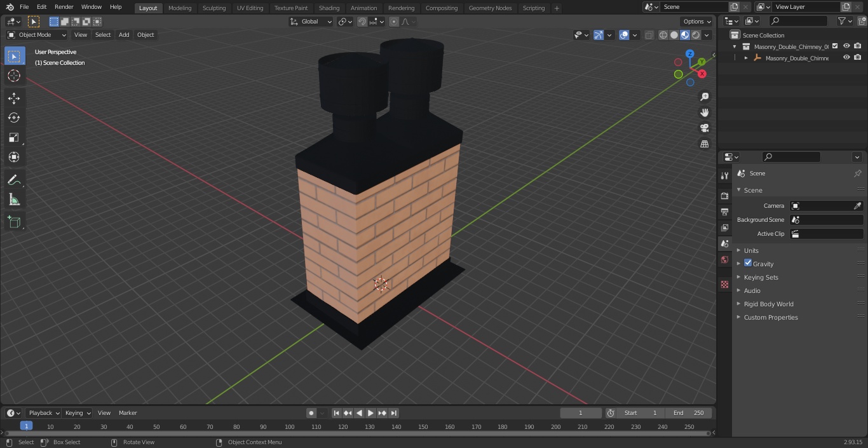Play the animation forward
Screen dimensions: 868x448
370,413
